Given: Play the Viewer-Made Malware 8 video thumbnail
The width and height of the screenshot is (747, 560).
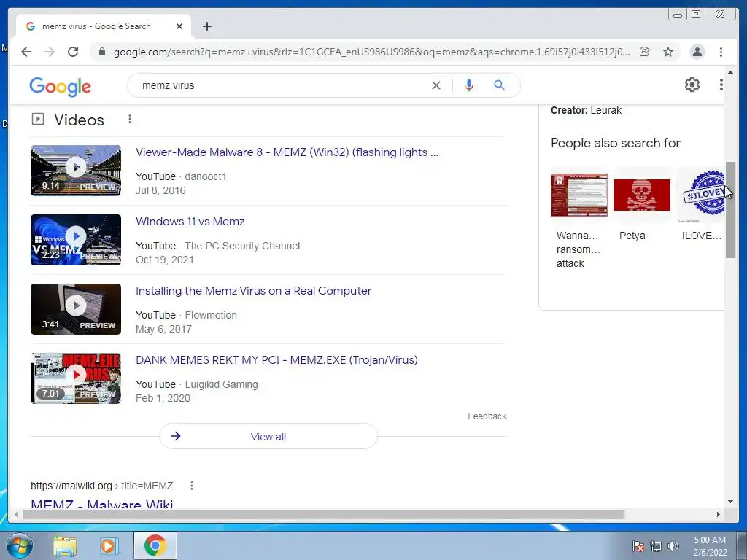Looking at the screenshot, I should coord(76,171).
